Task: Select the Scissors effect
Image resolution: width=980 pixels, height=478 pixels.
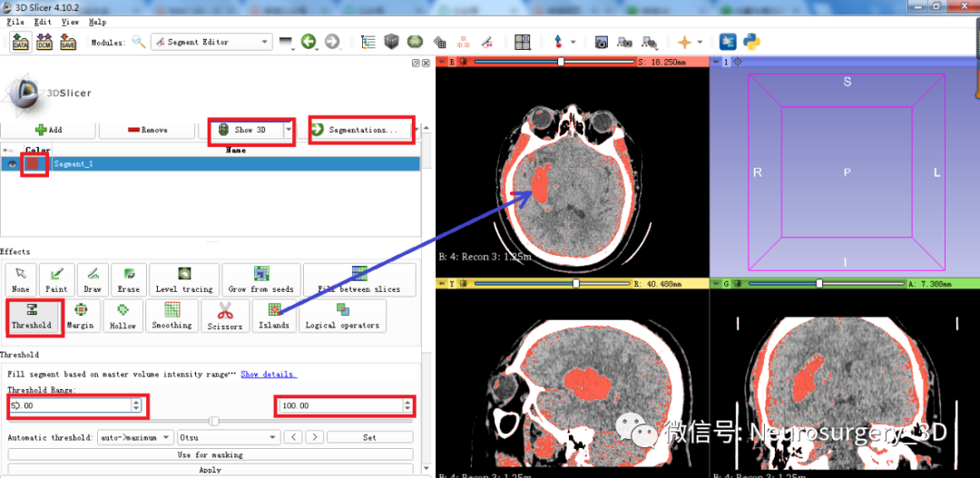Action: (225, 317)
